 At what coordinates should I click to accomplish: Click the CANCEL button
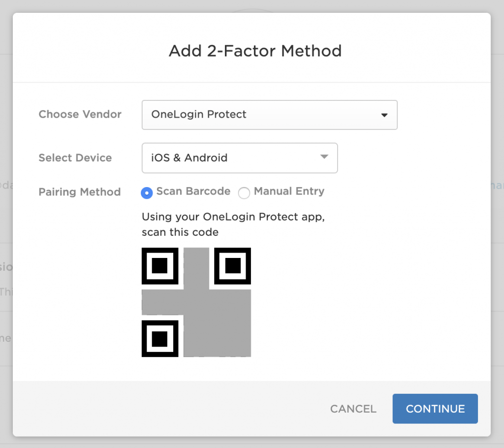tap(353, 409)
